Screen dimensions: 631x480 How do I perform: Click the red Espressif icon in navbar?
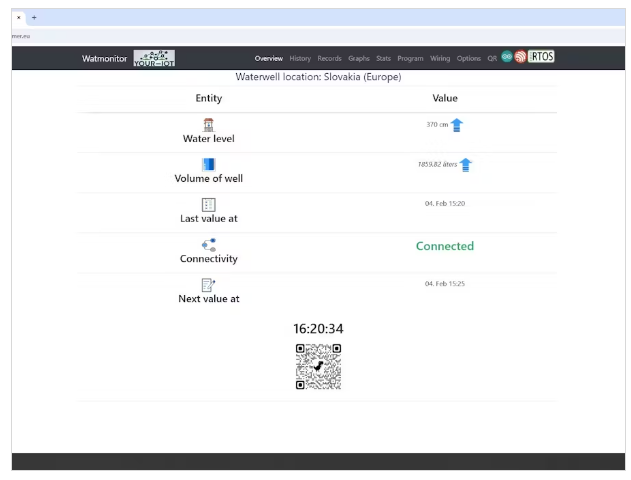pyautogui.click(x=520, y=57)
